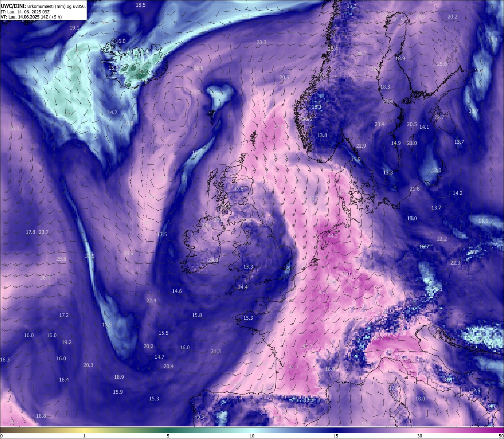Click the 45.5 value over Belgium area
The height and width of the screenshot is (439, 504).
coord(323,292)
